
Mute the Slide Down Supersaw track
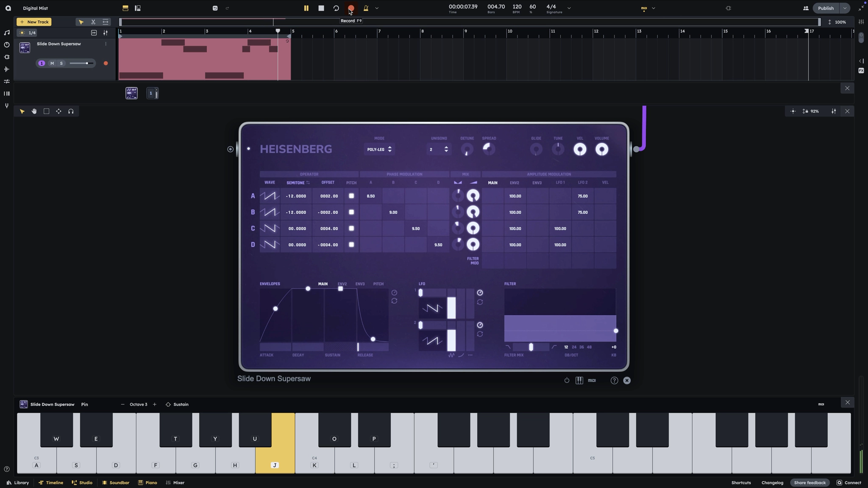(52, 63)
